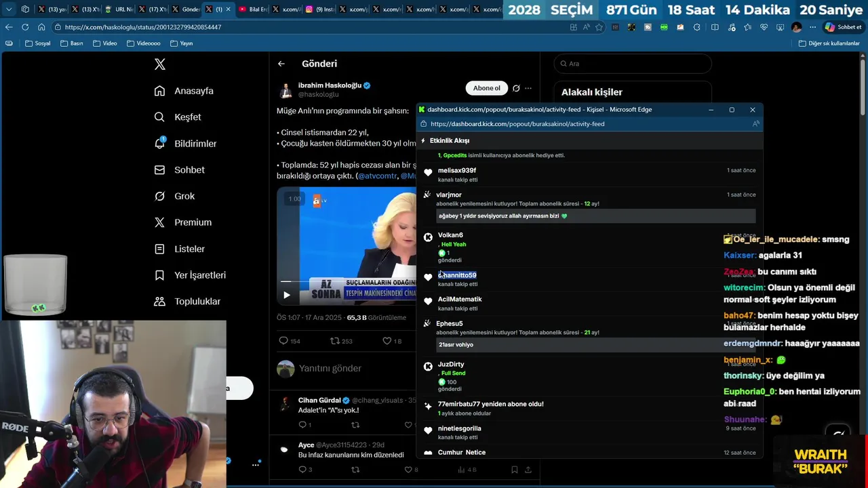Open Premium page in sidebar

point(182,222)
